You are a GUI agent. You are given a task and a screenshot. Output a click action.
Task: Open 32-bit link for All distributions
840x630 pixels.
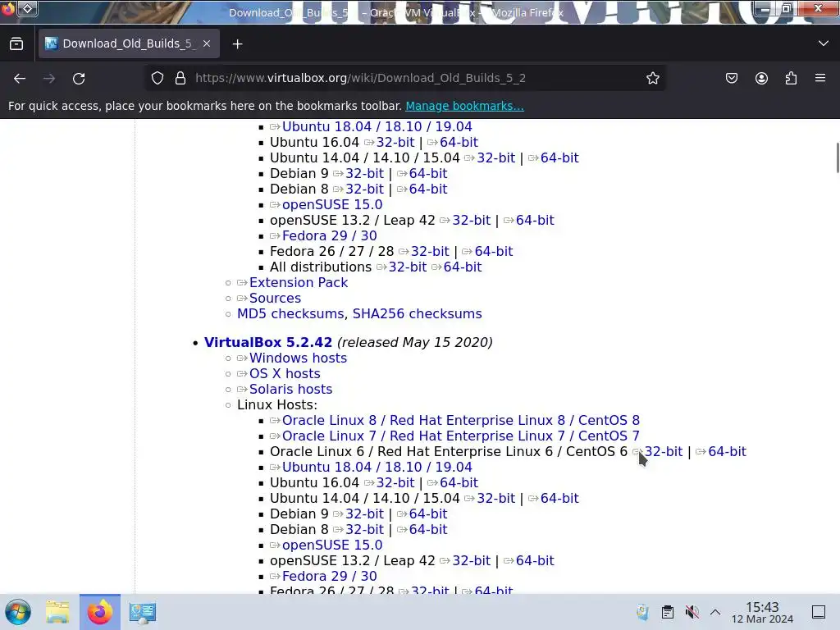click(x=408, y=267)
